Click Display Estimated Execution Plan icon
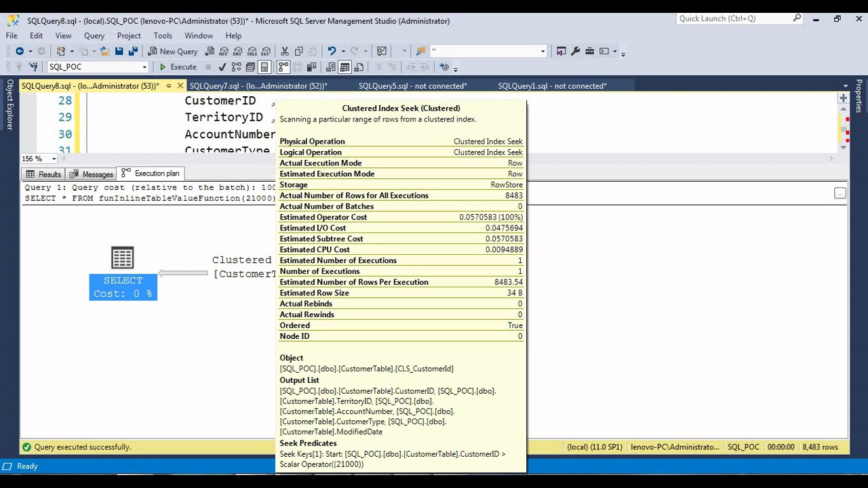 [x=236, y=66]
